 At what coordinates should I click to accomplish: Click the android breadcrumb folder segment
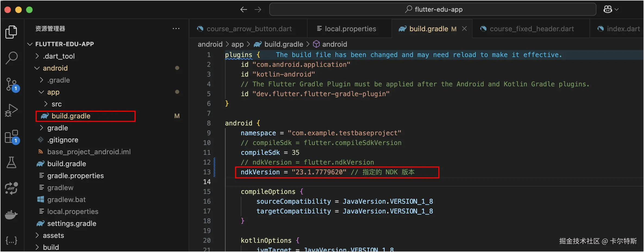coord(210,44)
